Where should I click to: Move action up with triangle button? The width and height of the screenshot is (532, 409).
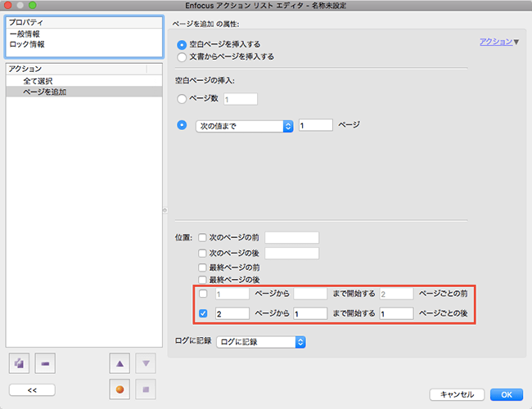119,363
